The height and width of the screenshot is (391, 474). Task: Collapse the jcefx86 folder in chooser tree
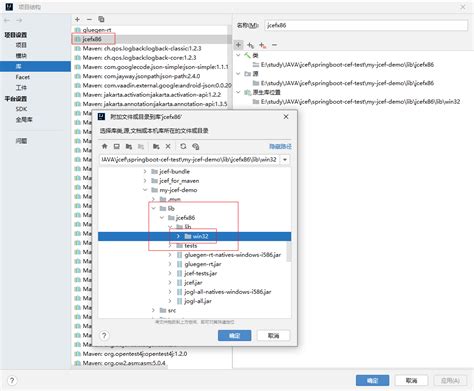click(162, 218)
